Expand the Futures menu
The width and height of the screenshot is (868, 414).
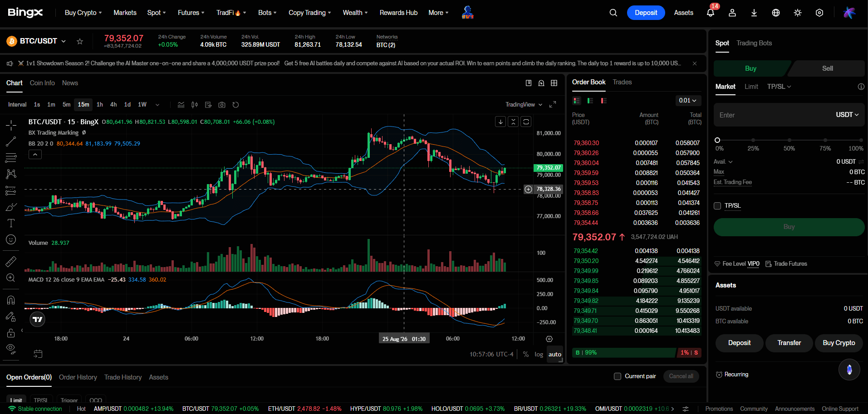[x=191, y=13]
